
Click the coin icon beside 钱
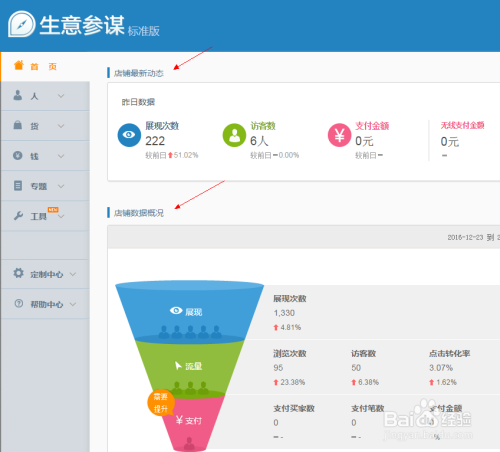(x=18, y=155)
